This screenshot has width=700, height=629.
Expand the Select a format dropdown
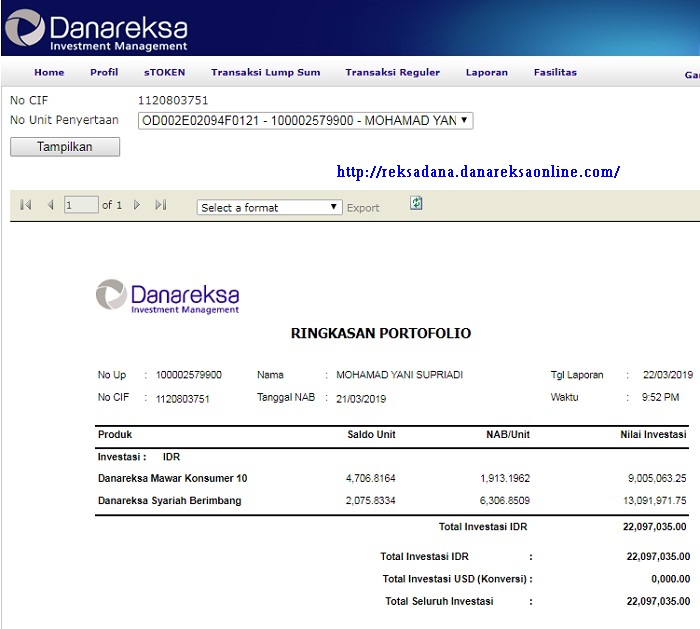click(270, 207)
